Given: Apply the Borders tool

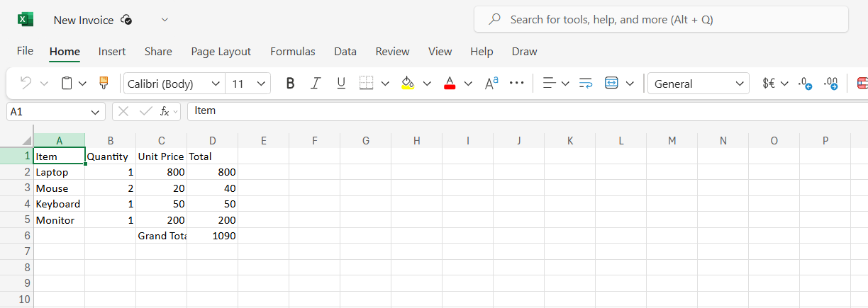Looking at the screenshot, I should pos(366,84).
